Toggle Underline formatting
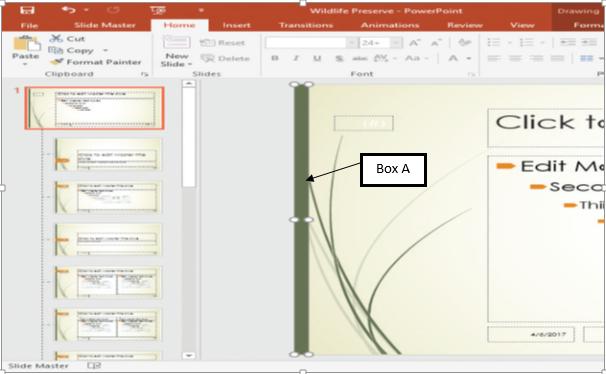This screenshot has width=606, height=374. (317, 58)
